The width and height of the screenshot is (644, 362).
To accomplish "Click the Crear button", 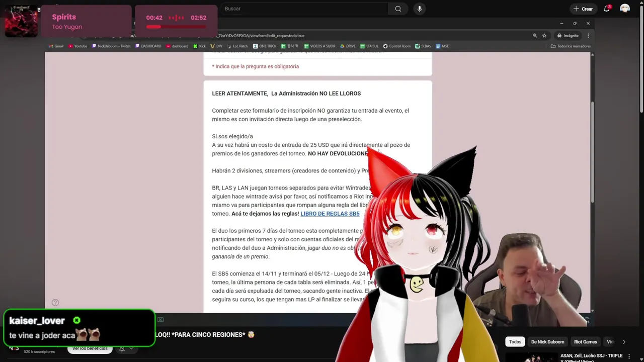I will pyautogui.click(x=583, y=9).
